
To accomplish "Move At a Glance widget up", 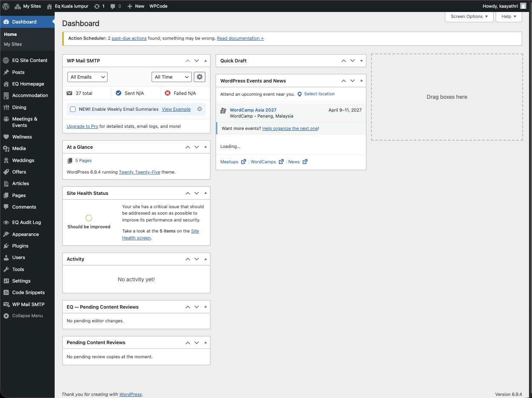I will [187, 147].
